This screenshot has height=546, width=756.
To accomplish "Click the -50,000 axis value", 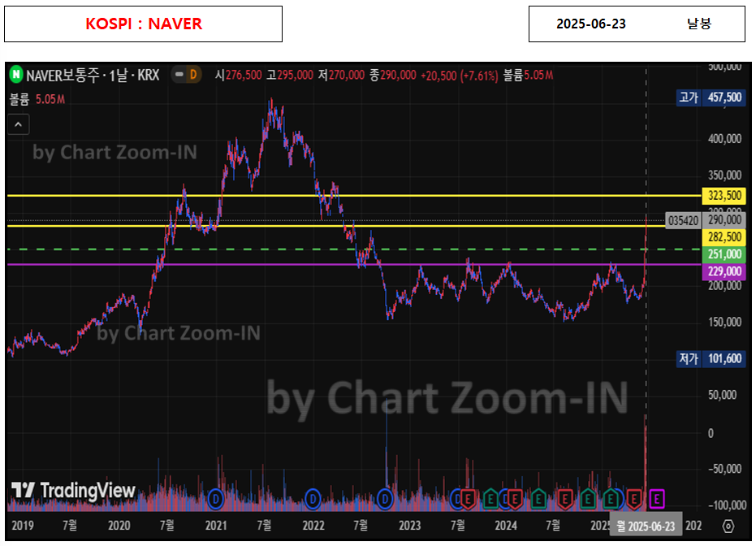I will coord(724,469).
